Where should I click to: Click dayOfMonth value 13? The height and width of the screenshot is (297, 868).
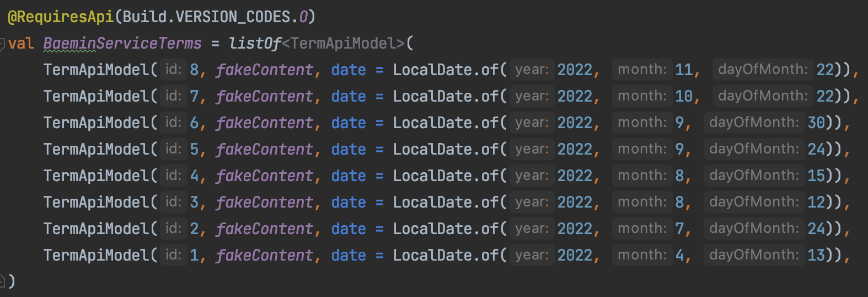[816, 256]
